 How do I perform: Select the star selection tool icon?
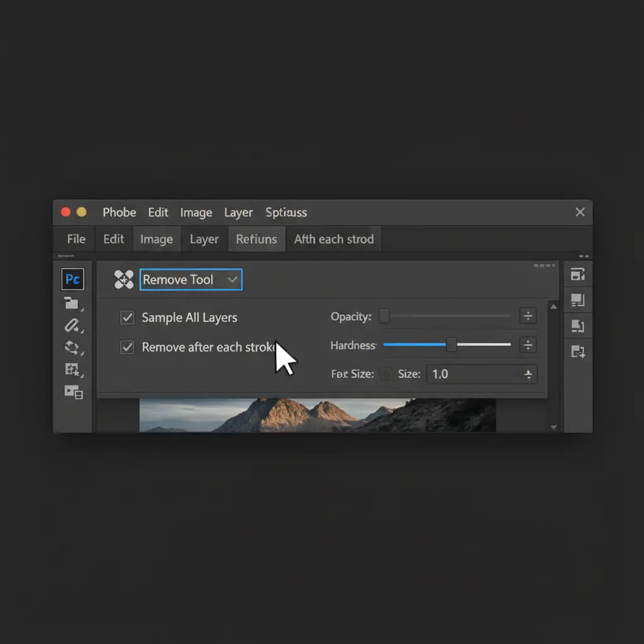point(72,370)
